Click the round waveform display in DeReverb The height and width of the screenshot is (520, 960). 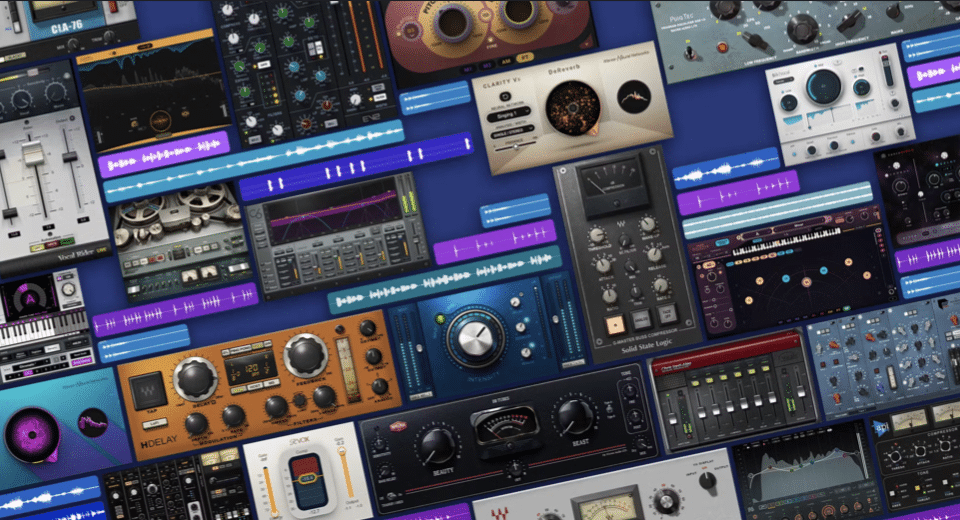(634, 97)
